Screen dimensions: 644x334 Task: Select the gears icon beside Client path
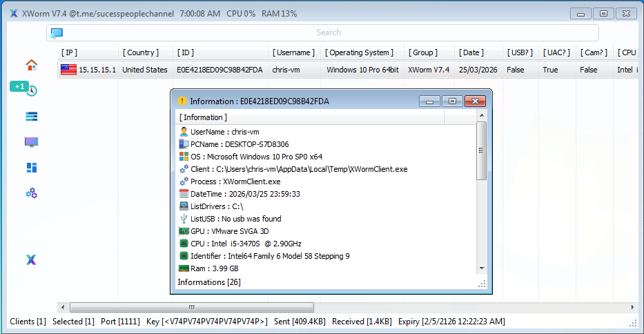click(184, 169)
